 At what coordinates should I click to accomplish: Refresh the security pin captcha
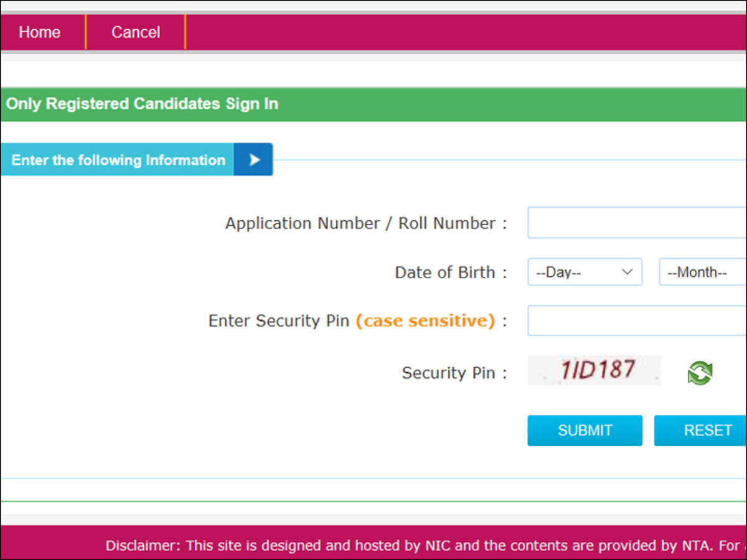coord(700,373)
